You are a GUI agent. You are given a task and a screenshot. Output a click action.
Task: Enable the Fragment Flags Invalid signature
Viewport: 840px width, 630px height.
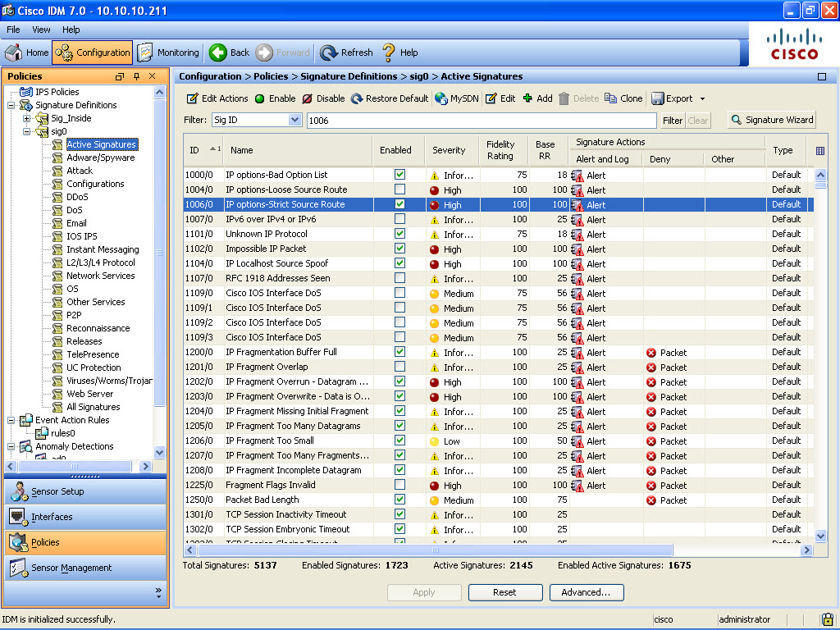399,485
